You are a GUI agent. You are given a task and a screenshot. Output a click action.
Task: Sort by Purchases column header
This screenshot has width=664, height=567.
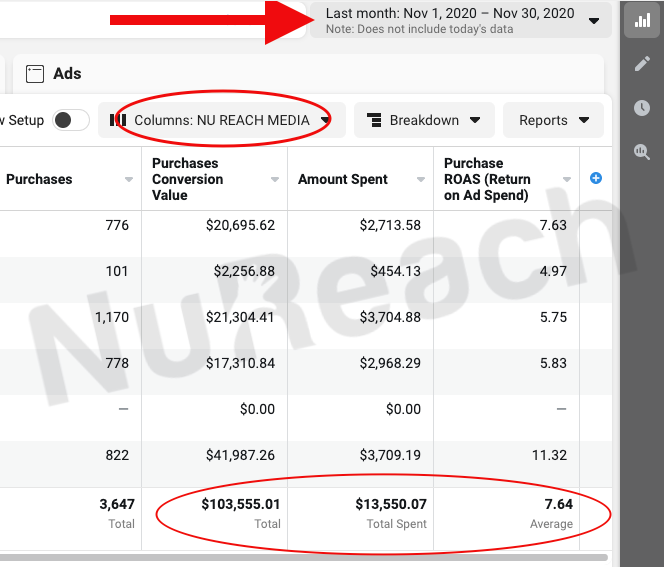point(40,179)
